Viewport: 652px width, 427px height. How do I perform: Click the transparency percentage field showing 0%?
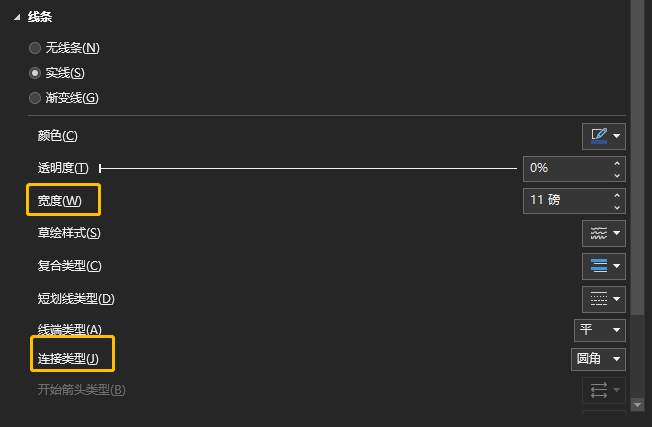(565, 168)
